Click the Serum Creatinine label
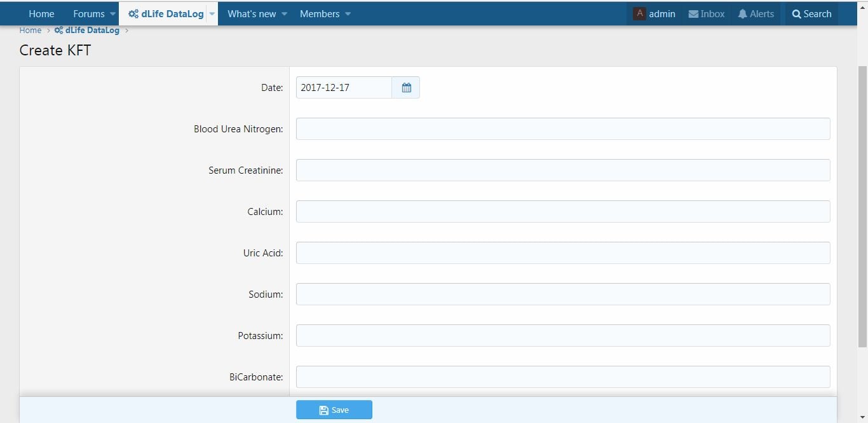The height and width of the screenshot is (423, 868). point(246,170)
